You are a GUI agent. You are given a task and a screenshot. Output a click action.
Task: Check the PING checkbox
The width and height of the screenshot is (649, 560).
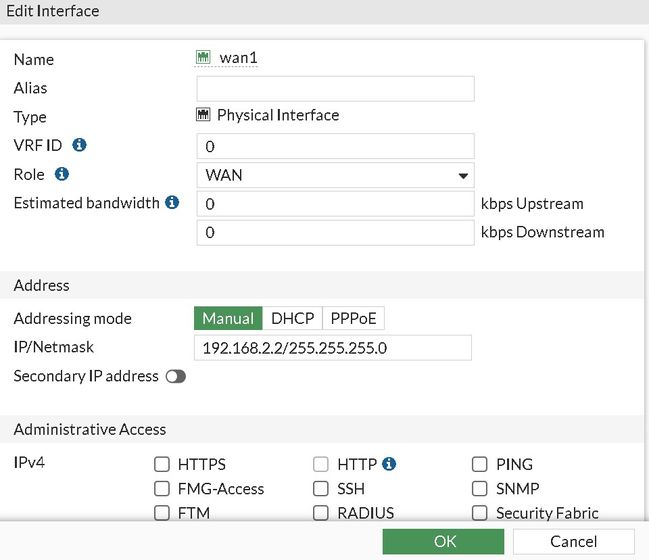tap(479, 464)
